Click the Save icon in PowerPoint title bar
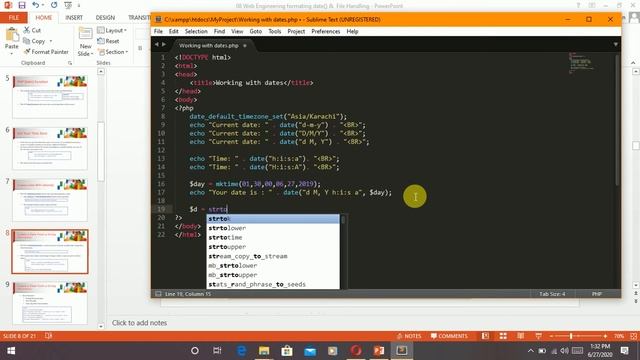 (22, 5)
